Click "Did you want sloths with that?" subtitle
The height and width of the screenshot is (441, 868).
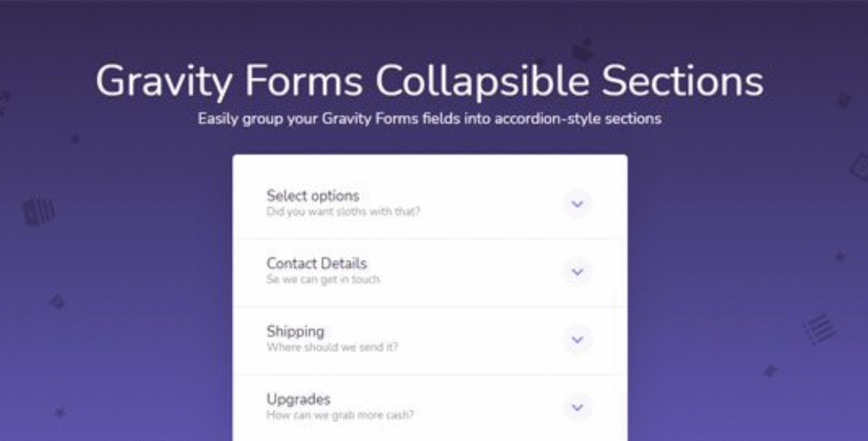[x=343, y=212]
